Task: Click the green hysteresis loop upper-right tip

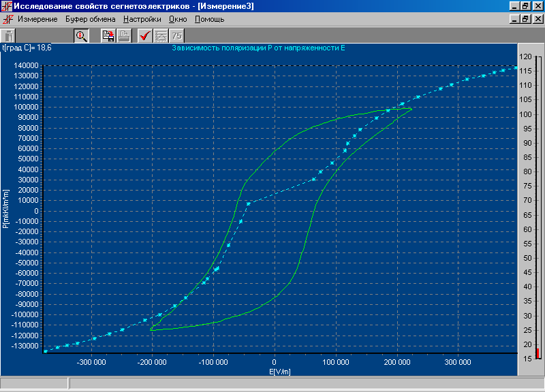Action: tap(411, 109)
